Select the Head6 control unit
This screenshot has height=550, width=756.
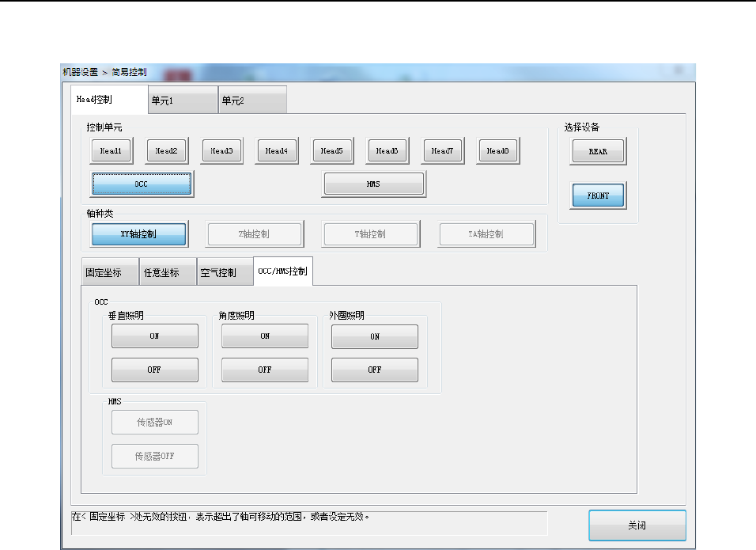(387, 151)
